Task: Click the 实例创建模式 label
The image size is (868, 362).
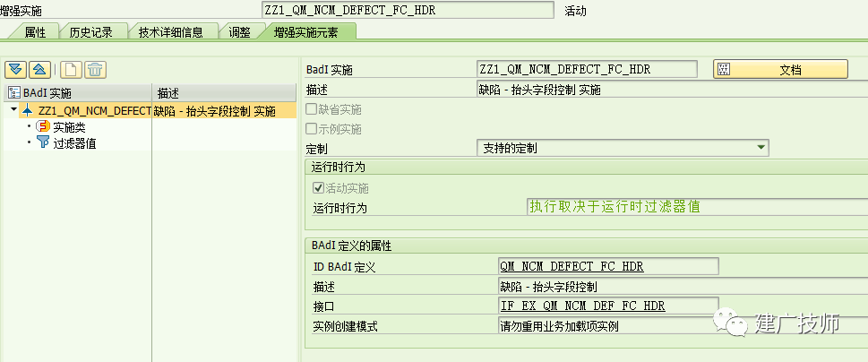Action: (x=345, y=326)
